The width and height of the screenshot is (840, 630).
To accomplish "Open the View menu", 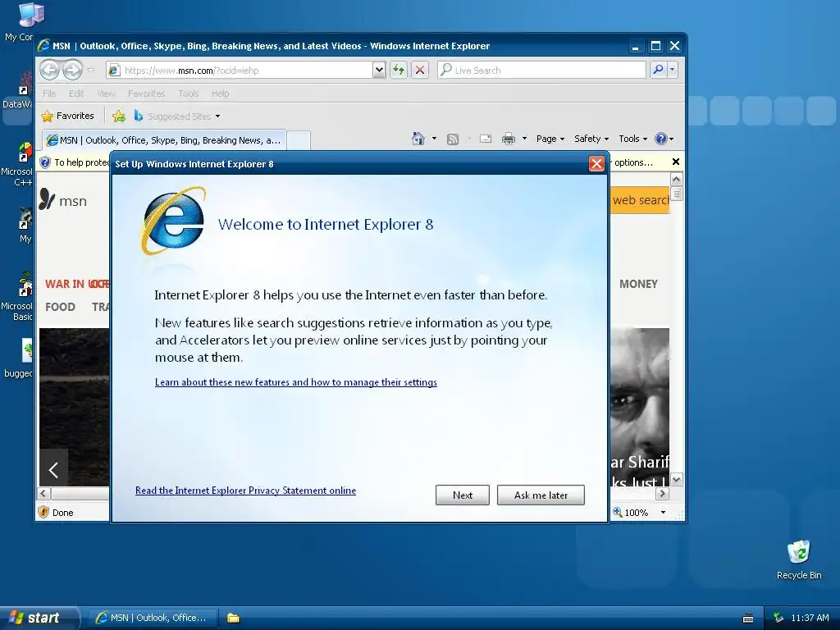I will (x=106, y=94).
